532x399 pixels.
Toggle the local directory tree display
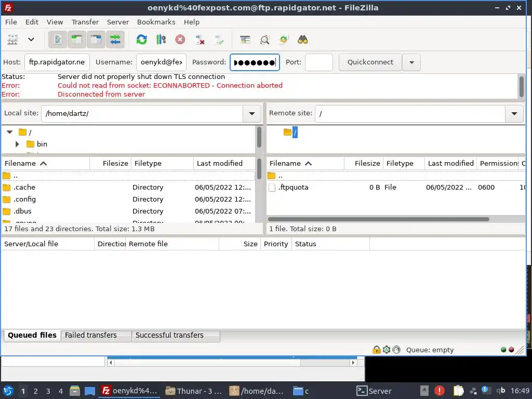pos(77,39)
